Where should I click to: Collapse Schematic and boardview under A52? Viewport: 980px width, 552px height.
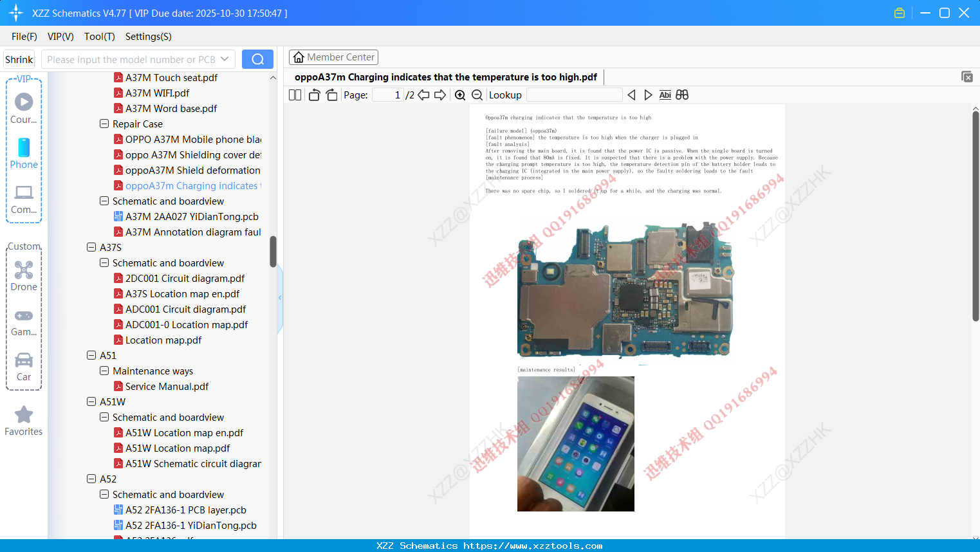(104, 494)
